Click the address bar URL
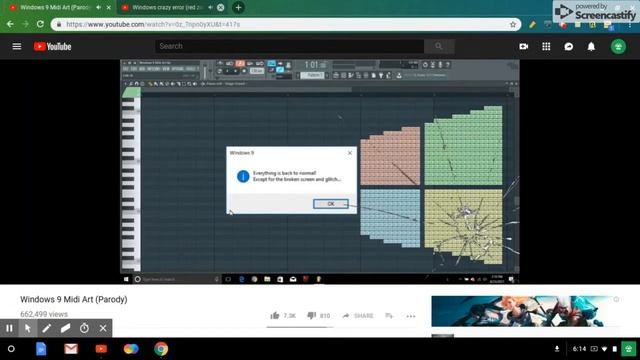640x360 pixels. [x=153, y=24]
